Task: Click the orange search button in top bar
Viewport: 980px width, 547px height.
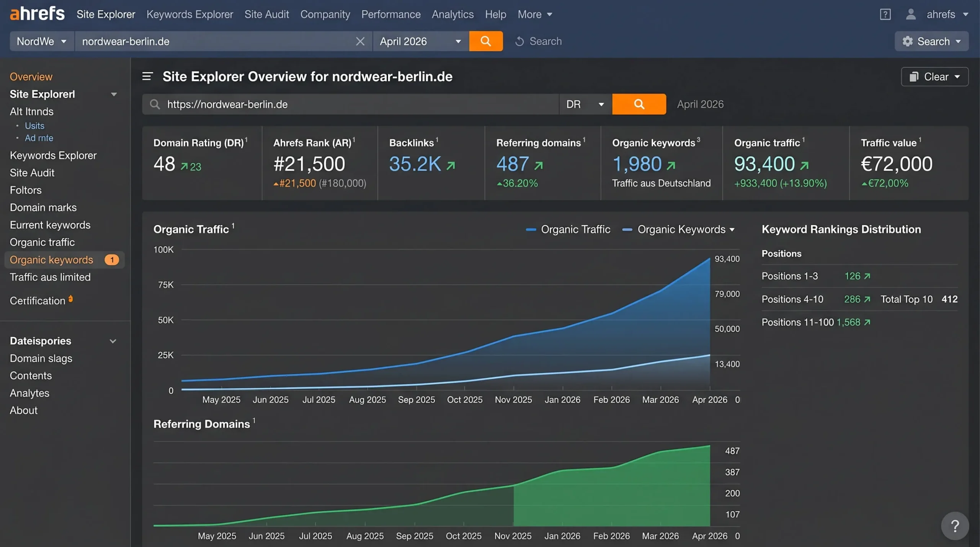Action: (486, 41)
